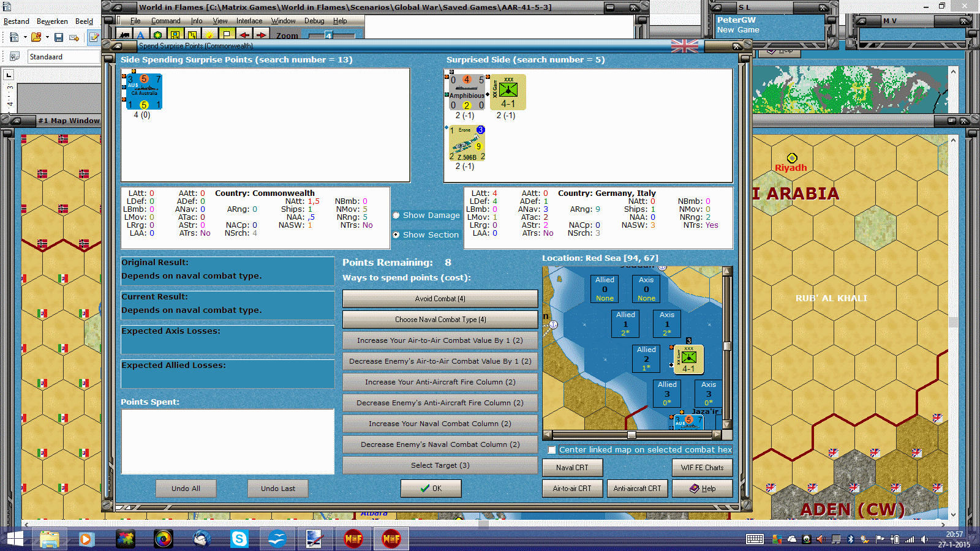The width and height of the screenshot is (980, 551).
Task: Open the Command menu
Action: tap(166, 21)
